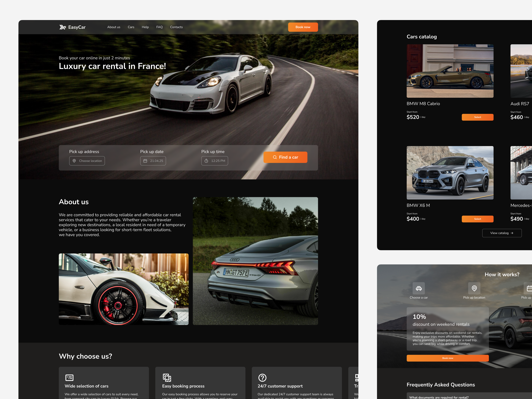Click the 'BMW X6 M' title text
Image resolution: width=532 pixels, height=399 pixels.
click(418, 205)
